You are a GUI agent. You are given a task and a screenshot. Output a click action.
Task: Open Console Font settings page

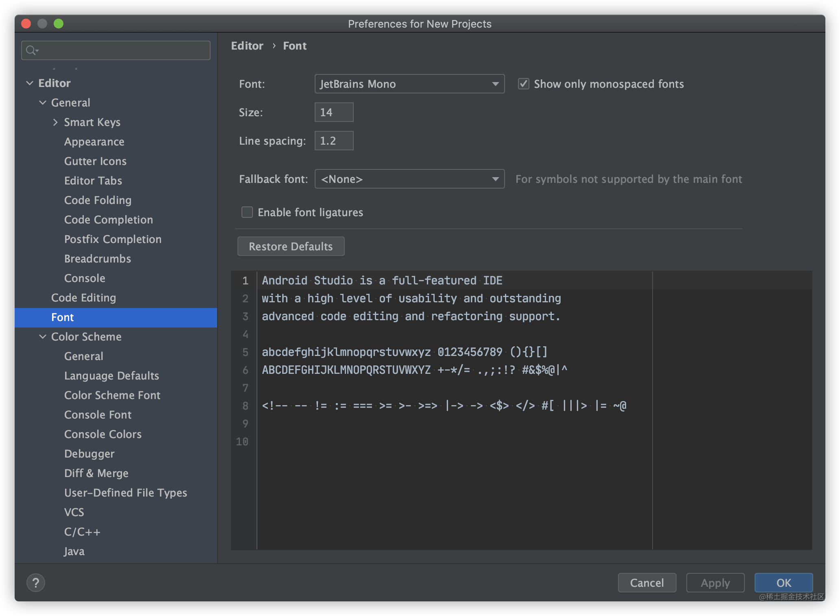coord(98,415)
